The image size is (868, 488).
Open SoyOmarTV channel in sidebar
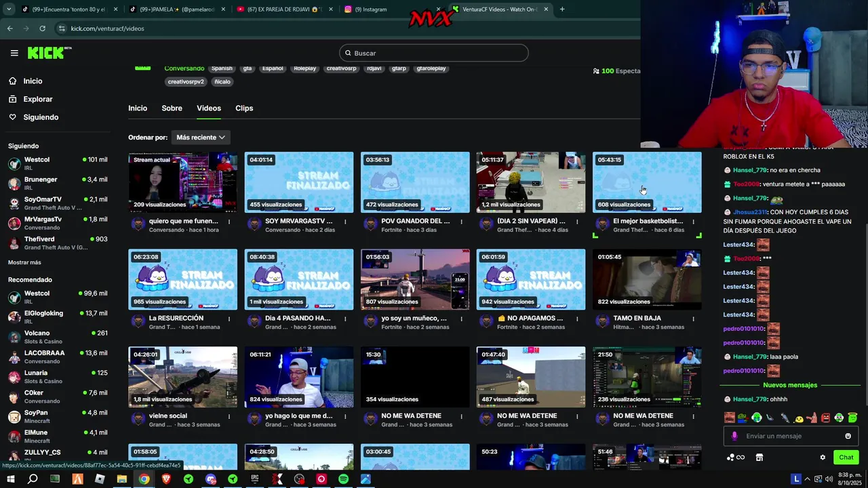coord(58,203)
